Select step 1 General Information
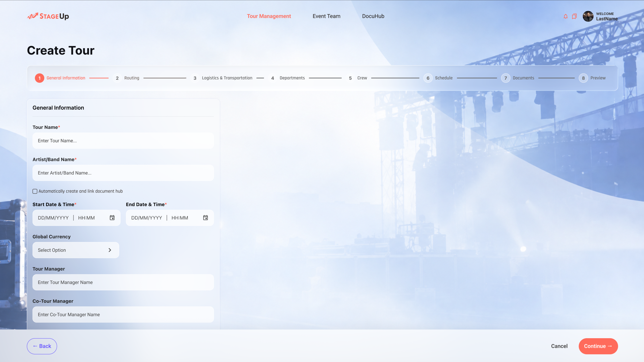 pos(60,78)
